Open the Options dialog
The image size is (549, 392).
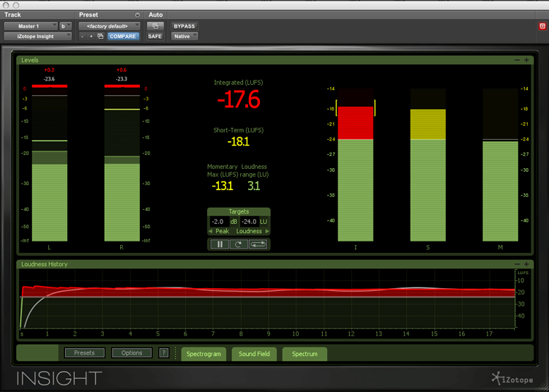(132, 353)
